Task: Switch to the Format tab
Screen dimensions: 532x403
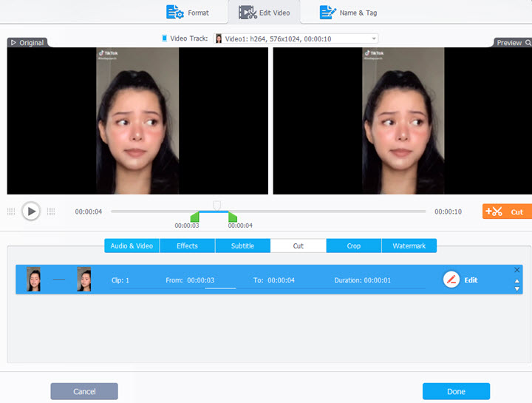Action: tap(188, 13)
